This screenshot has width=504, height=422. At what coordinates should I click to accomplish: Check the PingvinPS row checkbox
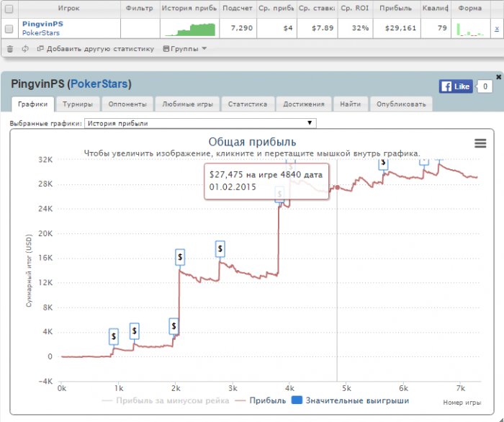pos(9,29)
